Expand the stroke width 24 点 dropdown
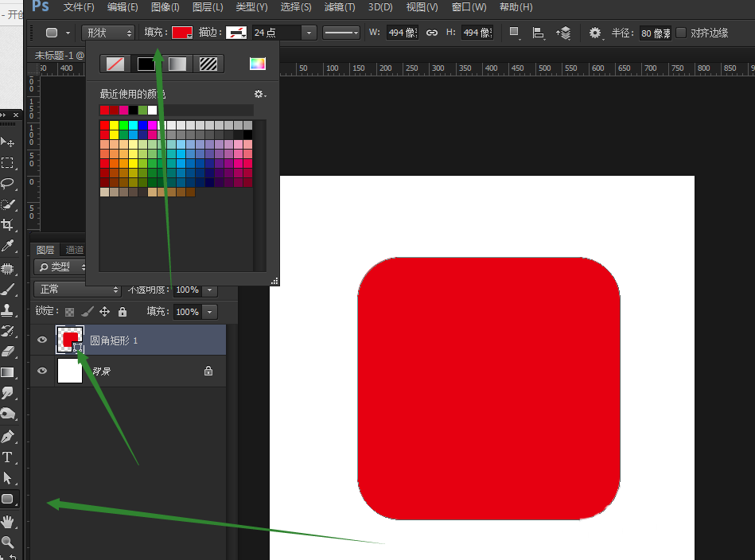 (x=309, y=33)
